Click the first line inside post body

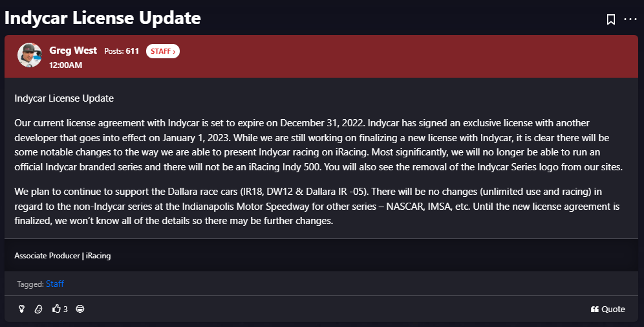[64, 98]
